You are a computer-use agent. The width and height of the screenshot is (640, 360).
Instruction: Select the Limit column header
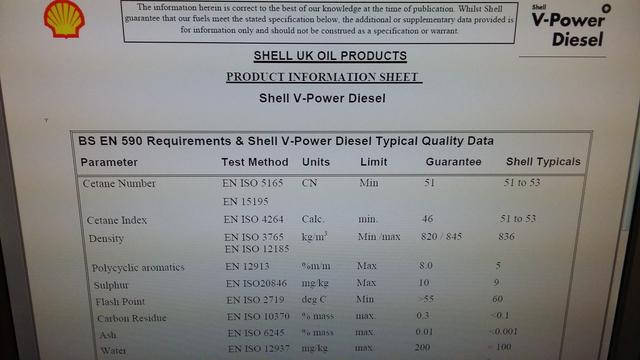373,162
